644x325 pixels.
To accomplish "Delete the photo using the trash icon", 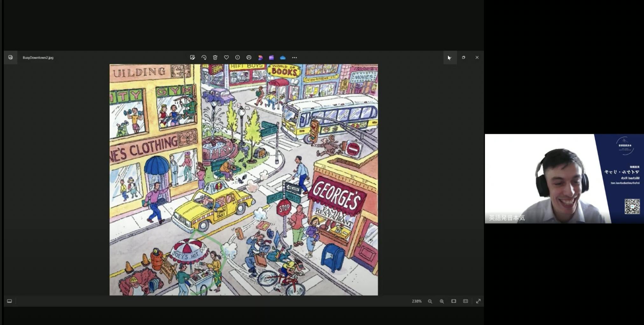I will 215,58.
